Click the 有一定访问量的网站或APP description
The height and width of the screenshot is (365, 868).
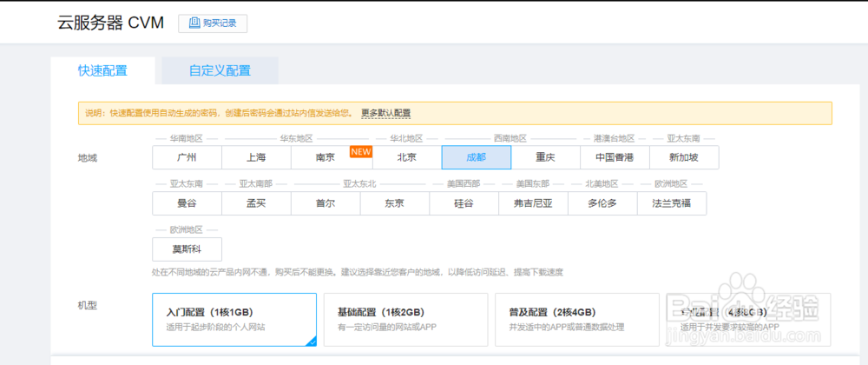[387, 328]
